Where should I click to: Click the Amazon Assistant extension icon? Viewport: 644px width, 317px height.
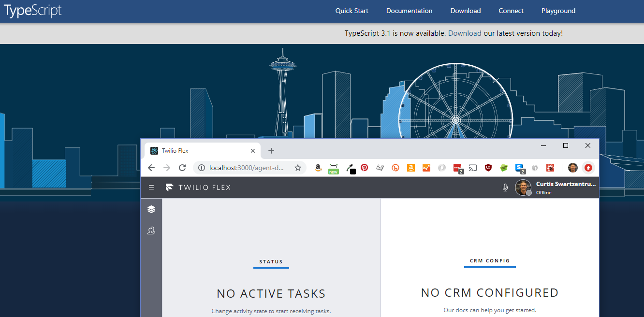410,168
